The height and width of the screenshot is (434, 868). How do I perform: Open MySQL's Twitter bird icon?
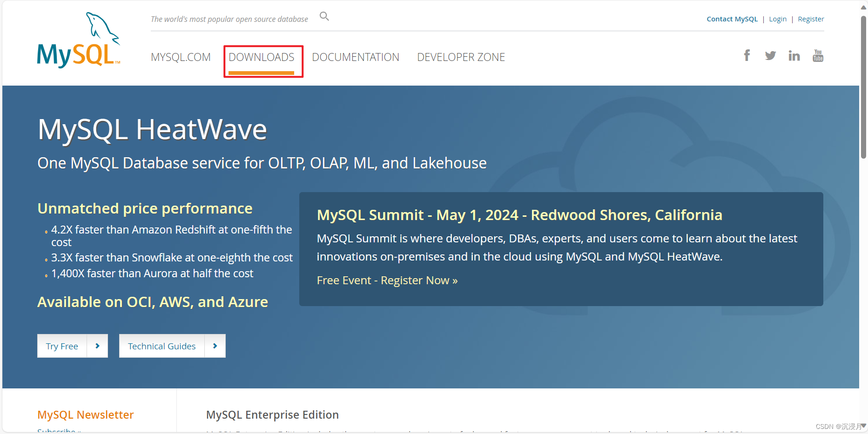click(770, 56)
